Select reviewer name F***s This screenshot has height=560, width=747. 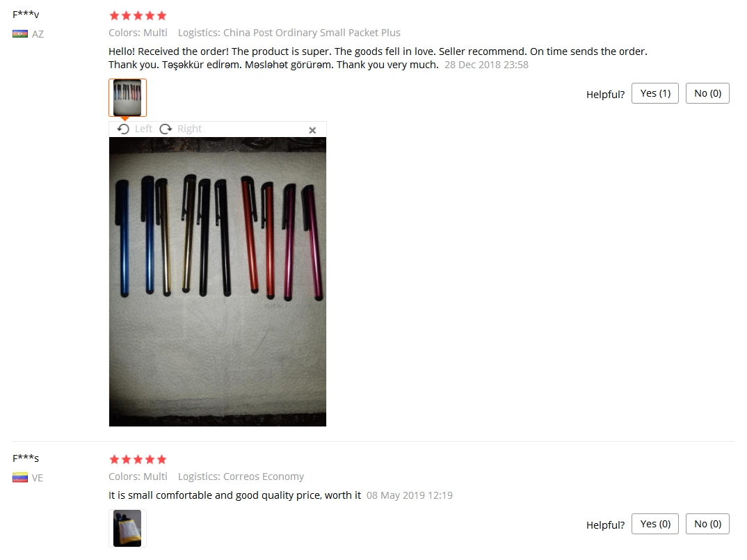(x=26, y=458)
